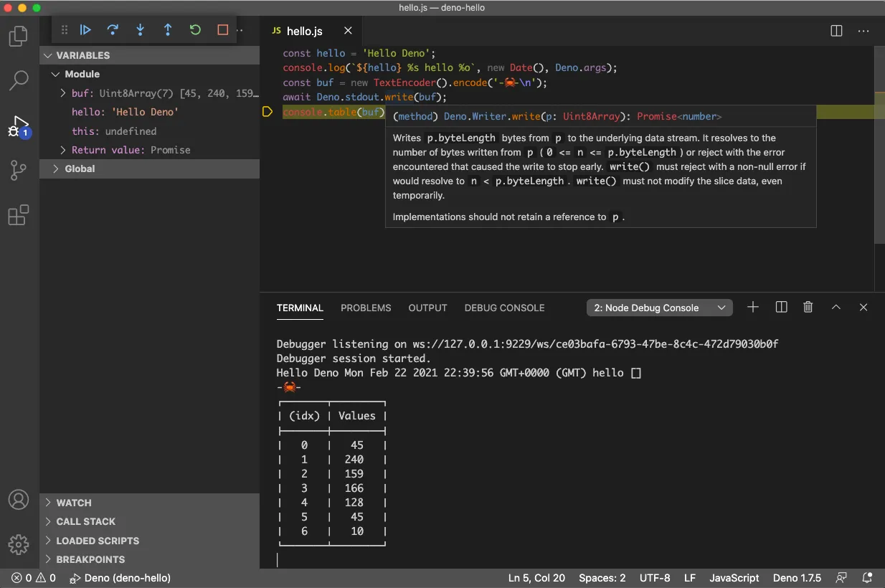Image resolution: width=885 pixels, height=588 pixels.
Task: Continue debugging via the play icon
Action: [x=85, y=30]
